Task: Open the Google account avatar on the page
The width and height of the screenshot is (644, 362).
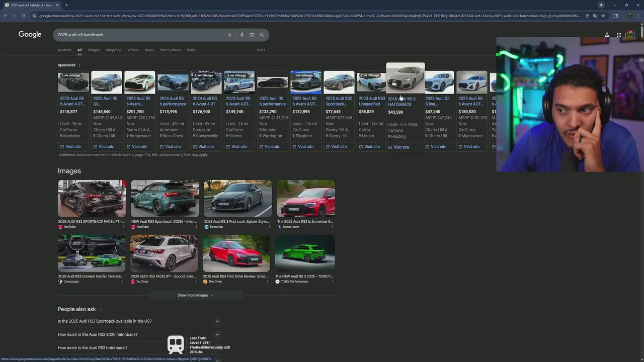Action: 630,35
